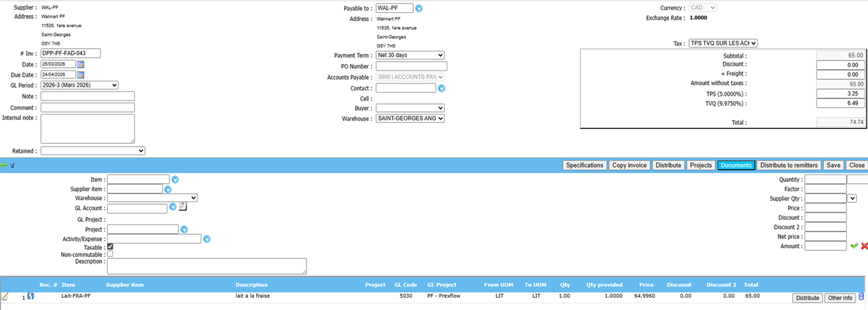Viewport: 868px width, 310px height.
Task: Click the Save button
Action: pyautogui.click(x=833, y=166)
